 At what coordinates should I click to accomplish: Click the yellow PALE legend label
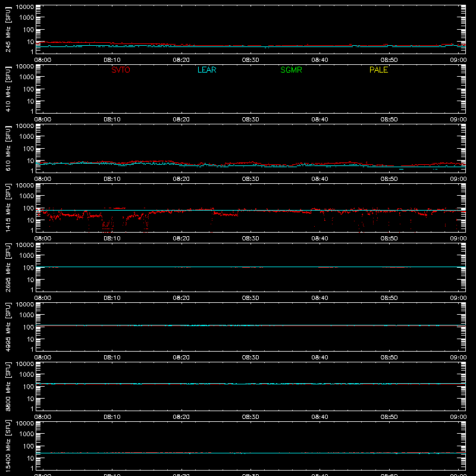378,70
